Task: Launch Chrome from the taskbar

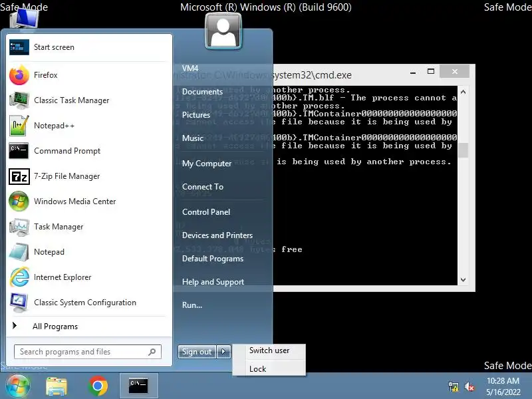Action: 98,386
